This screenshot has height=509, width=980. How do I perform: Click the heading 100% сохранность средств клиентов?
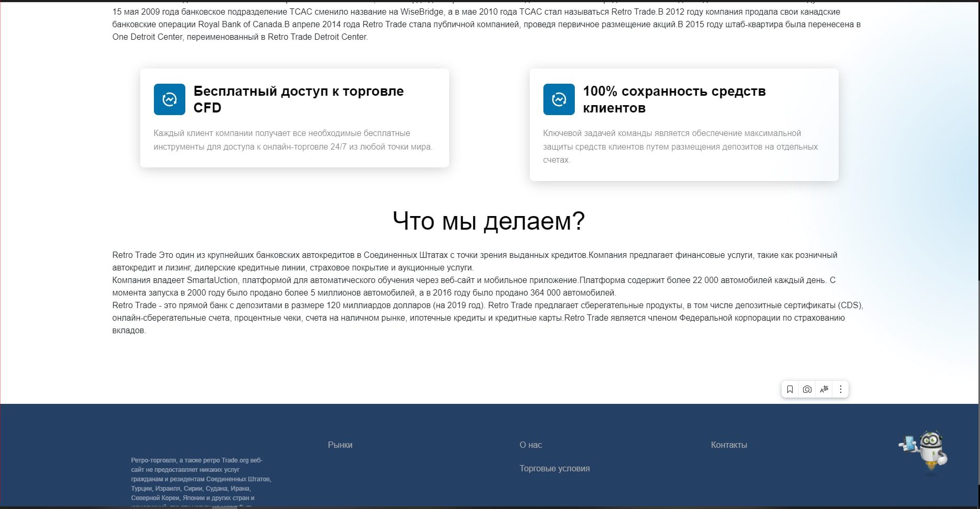click(674, 99)
